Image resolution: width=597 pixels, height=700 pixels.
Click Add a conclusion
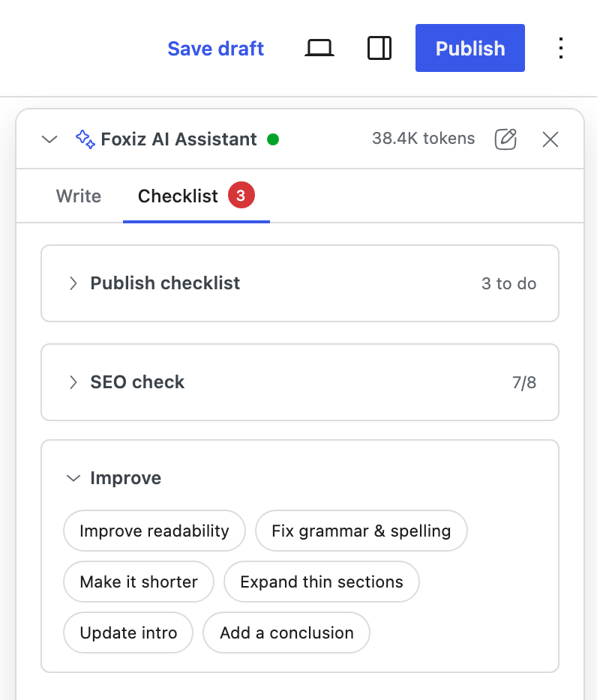tap(286, 633)
